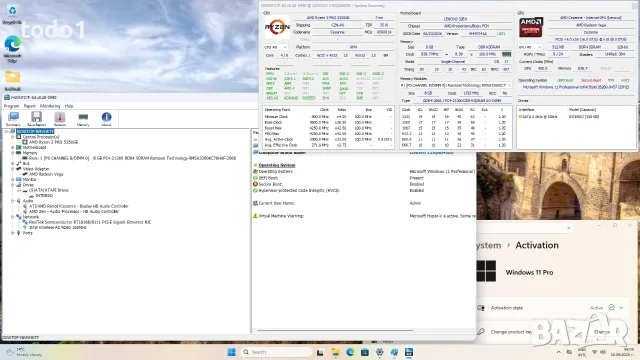Open Task View on taskbar
The image size is (640, 360).
click(320, 352)
